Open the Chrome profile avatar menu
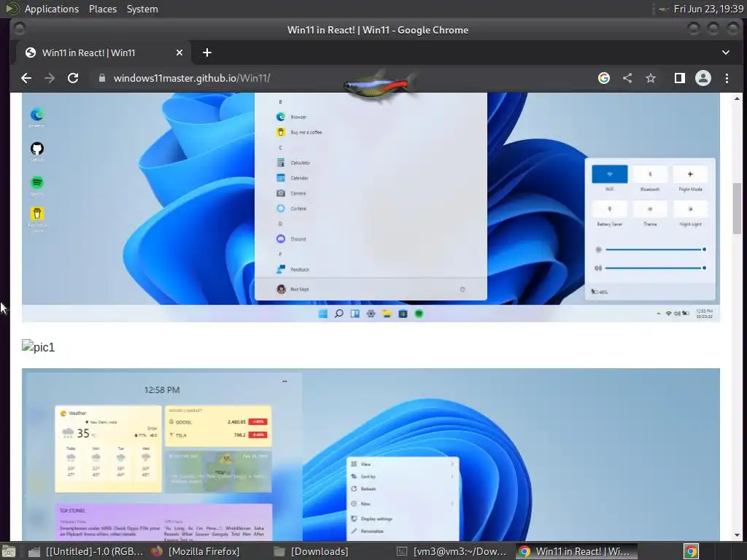 coord(703,78)
